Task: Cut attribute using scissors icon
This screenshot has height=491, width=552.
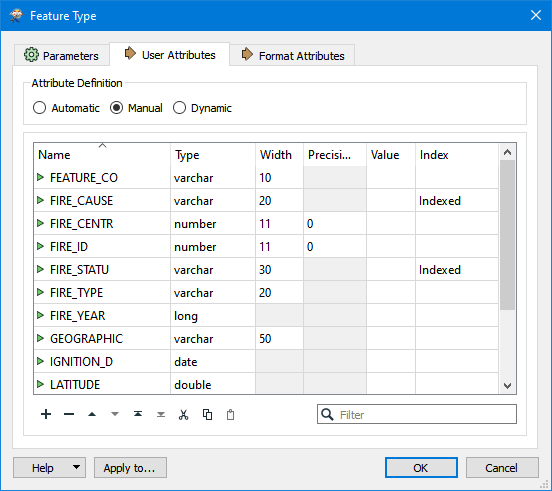Action: 183,415
